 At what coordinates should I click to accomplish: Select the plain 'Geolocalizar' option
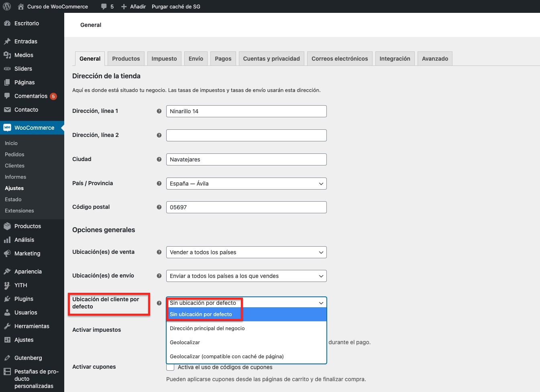point(247,343)
